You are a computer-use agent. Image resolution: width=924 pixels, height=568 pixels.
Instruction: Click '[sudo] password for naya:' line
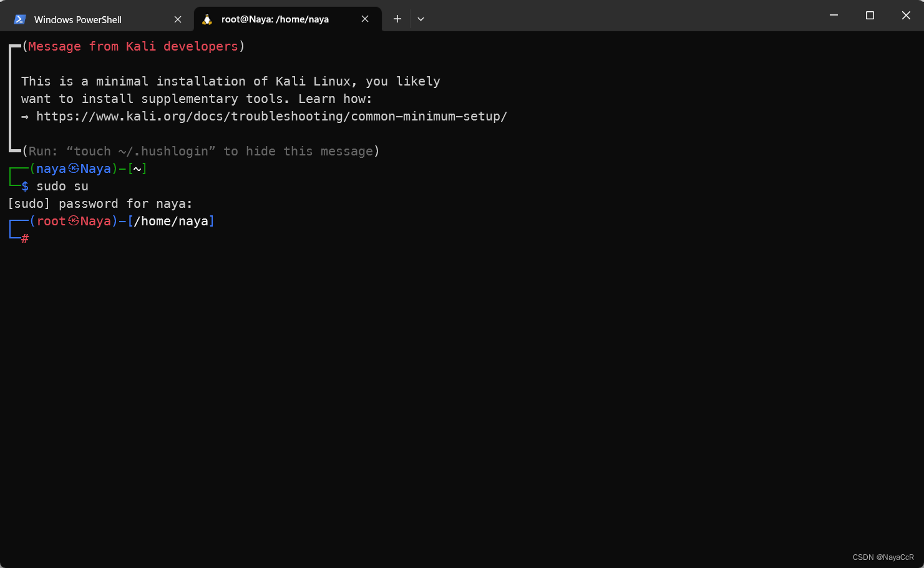[100, 203]
